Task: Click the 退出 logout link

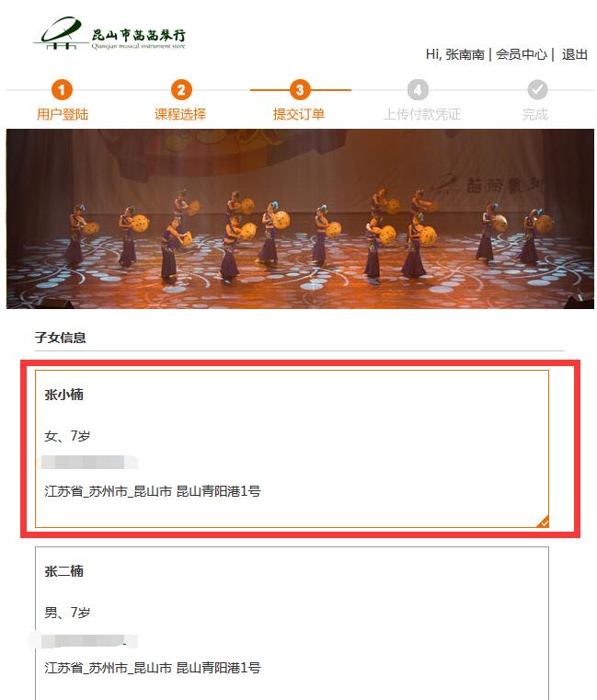Action: pos(574,54)
